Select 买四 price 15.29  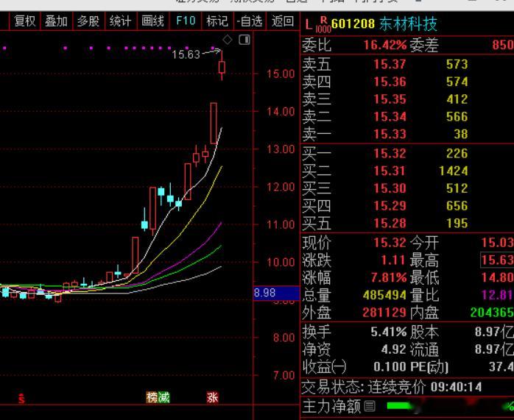pos(390,205)
